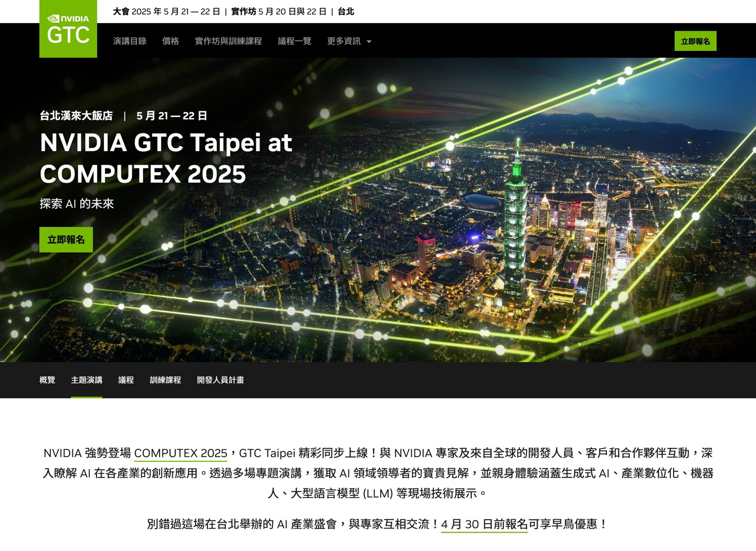Switch to the 概覽 tab

point(47,380)
